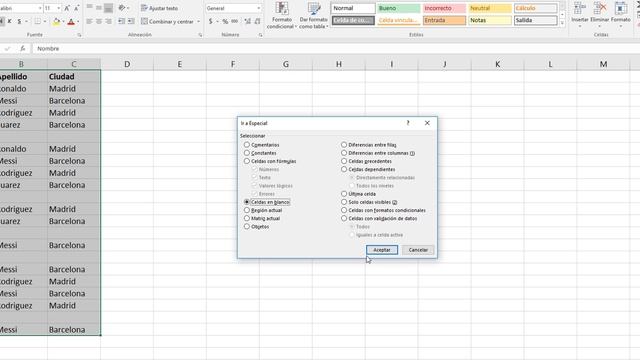Select Objetos radio option
640x360 pixels.
pos(247,227)
